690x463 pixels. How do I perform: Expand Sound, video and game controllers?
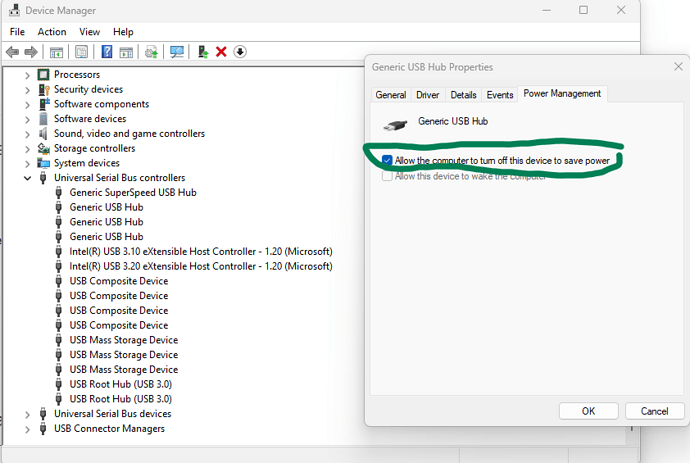point(27,134)
